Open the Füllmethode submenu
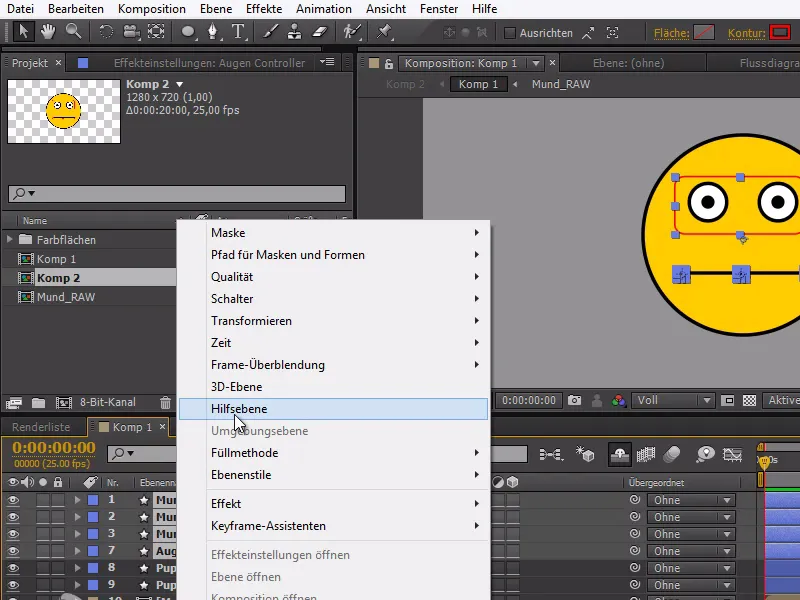The width and height of the screenshot is (800, 600). (333, 453)
